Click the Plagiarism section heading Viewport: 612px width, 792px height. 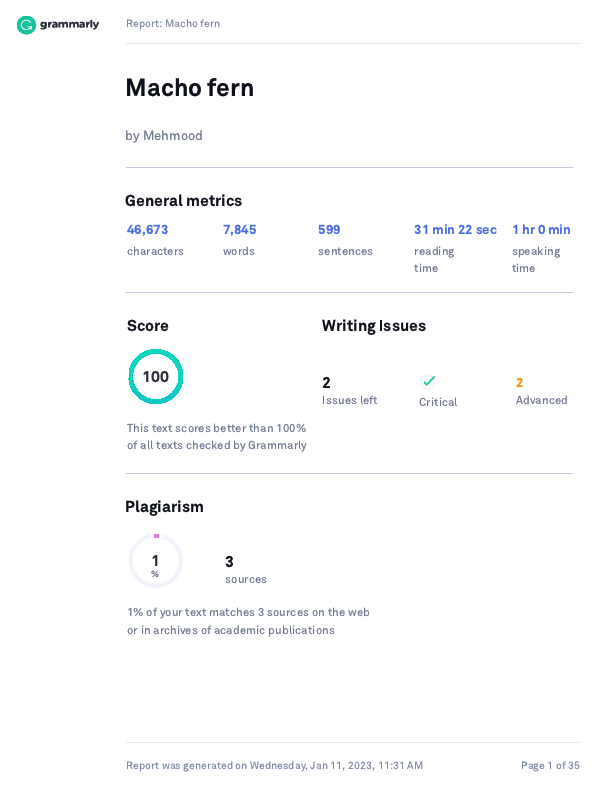(164, 507)
